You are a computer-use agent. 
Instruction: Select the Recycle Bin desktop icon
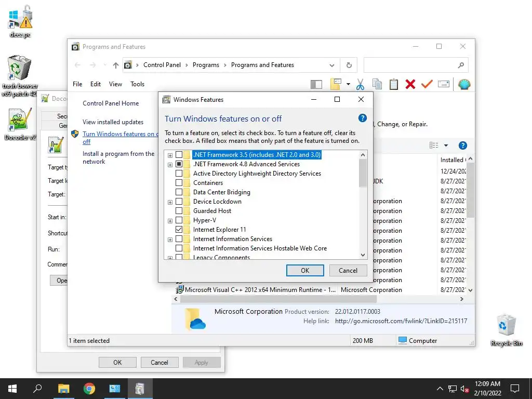click(x=506, y=330)
